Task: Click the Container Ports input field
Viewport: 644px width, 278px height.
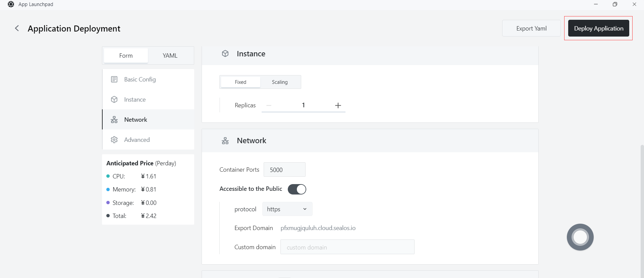Action: (x=284, y=170)
